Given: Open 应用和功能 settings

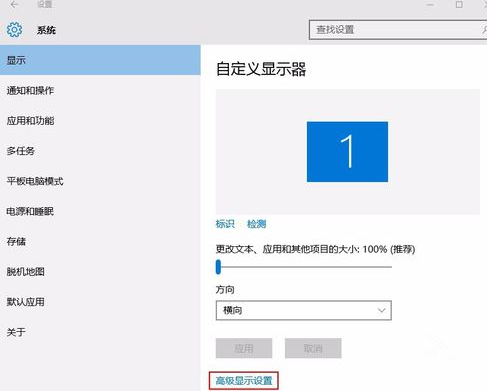Looking at the screenshot, I should coord(100,121).
